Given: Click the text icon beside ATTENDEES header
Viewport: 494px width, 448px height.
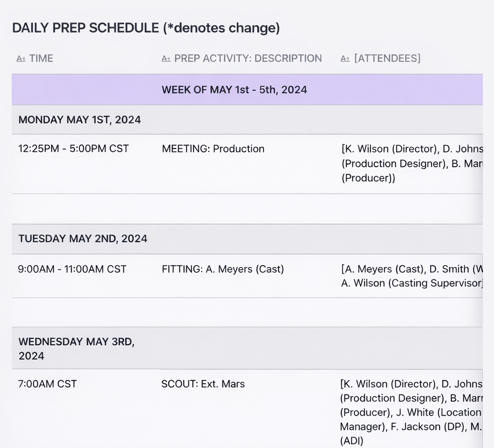Looking at the screenshot, I should pos(345,59).
